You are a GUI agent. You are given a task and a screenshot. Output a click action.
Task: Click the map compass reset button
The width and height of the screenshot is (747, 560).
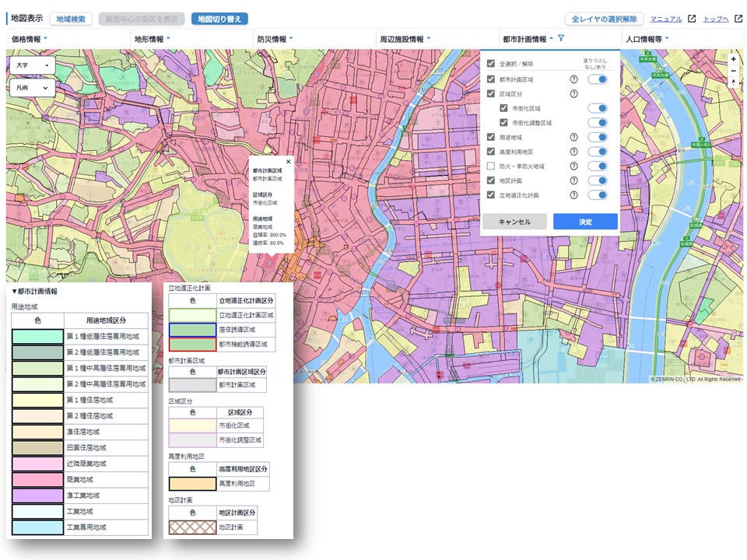[x=733, y=83]
